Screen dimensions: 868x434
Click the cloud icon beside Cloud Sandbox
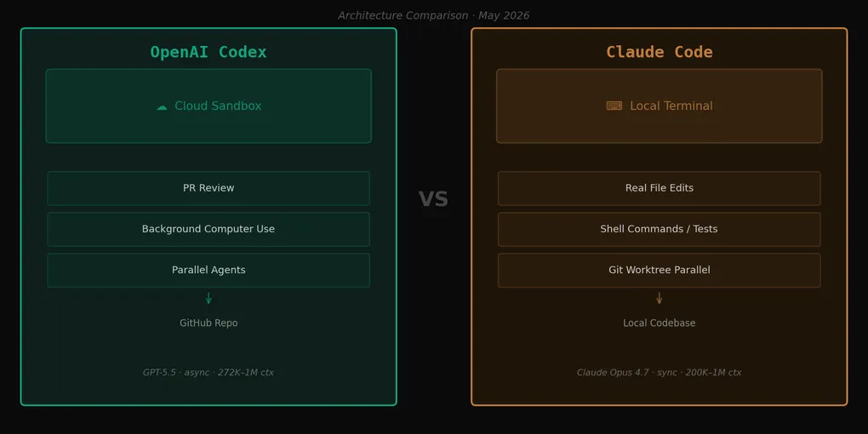162,107
